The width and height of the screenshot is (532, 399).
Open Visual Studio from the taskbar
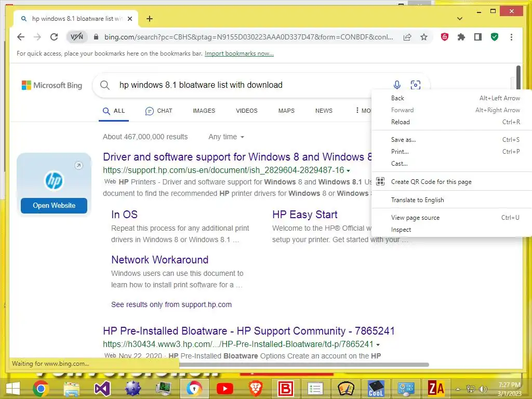point(102,389)
